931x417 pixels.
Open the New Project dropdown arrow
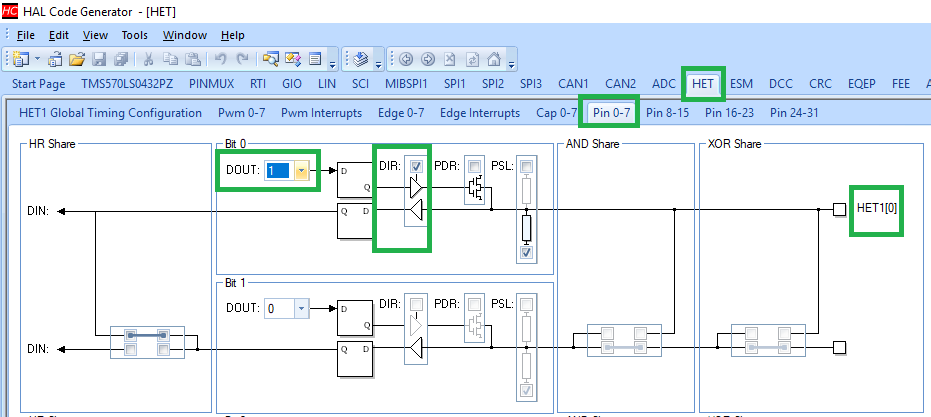click(x=37, y=59)
